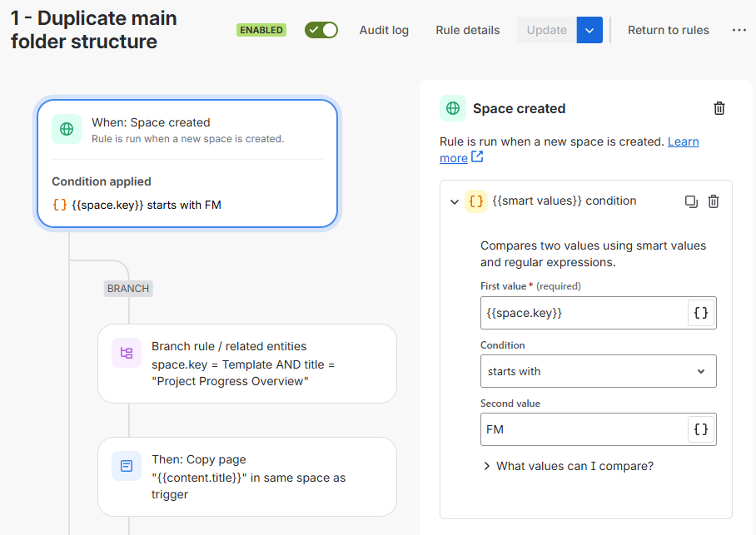Image resolution: width=756 pixels, height=535 pixels.
Task: Delete the smart values condition
Action: point(713,201)
